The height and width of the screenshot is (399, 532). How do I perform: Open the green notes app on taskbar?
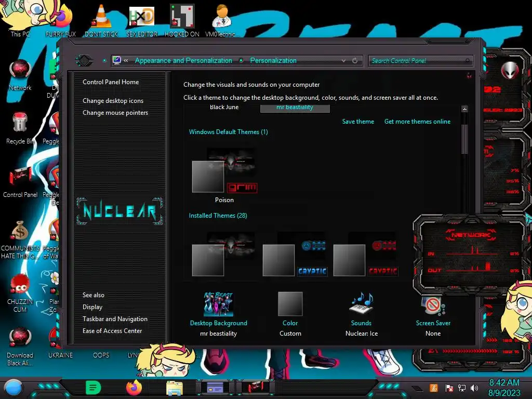click(x=93, y=388)
